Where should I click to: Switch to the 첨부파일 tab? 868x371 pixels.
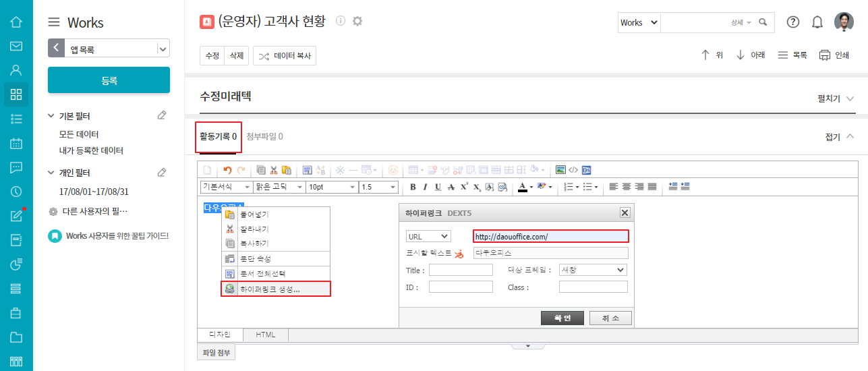(264, 136)
